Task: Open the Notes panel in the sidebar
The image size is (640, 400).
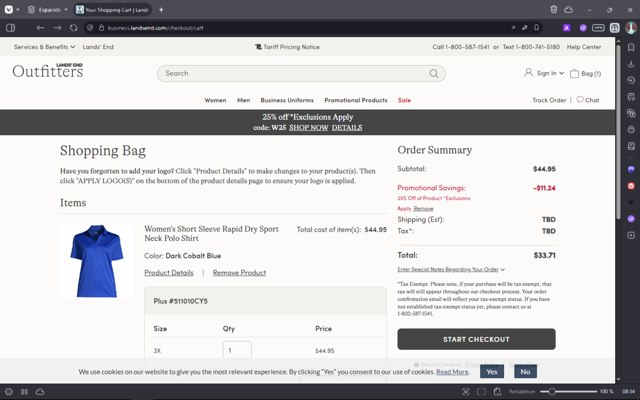Action: pos(631,96)
